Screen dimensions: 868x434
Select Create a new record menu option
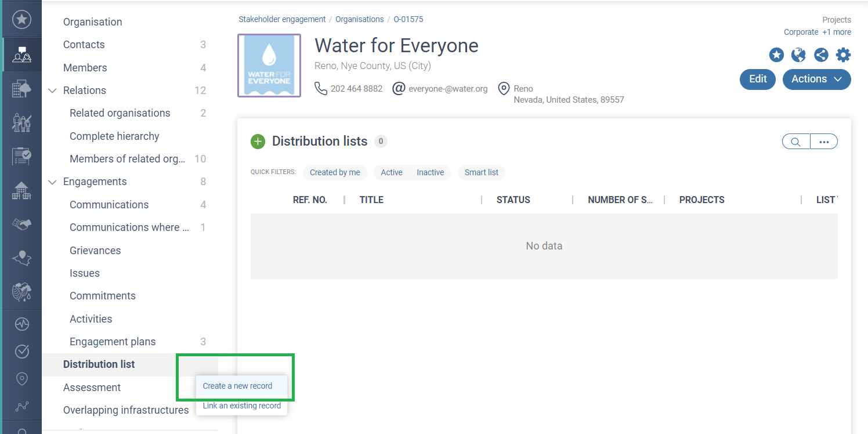tap(237, 386)
